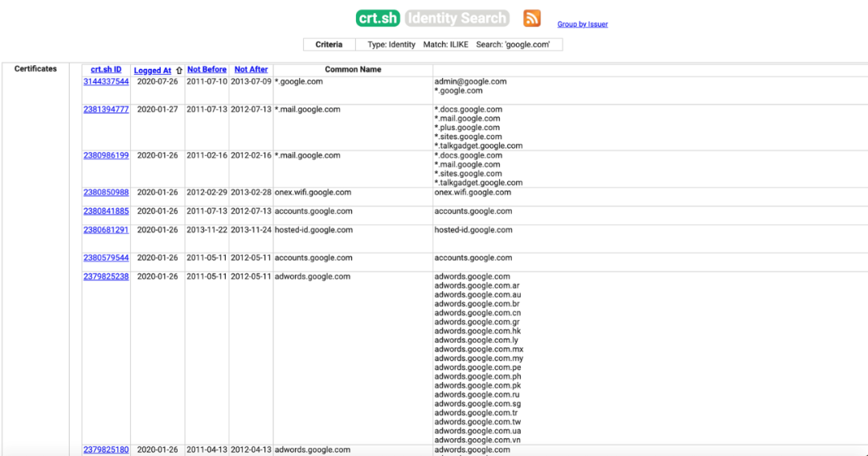Select admin@google.com identity entry
Image resolution: width=868 pixels, height=456 pixels.
point(470,81)
